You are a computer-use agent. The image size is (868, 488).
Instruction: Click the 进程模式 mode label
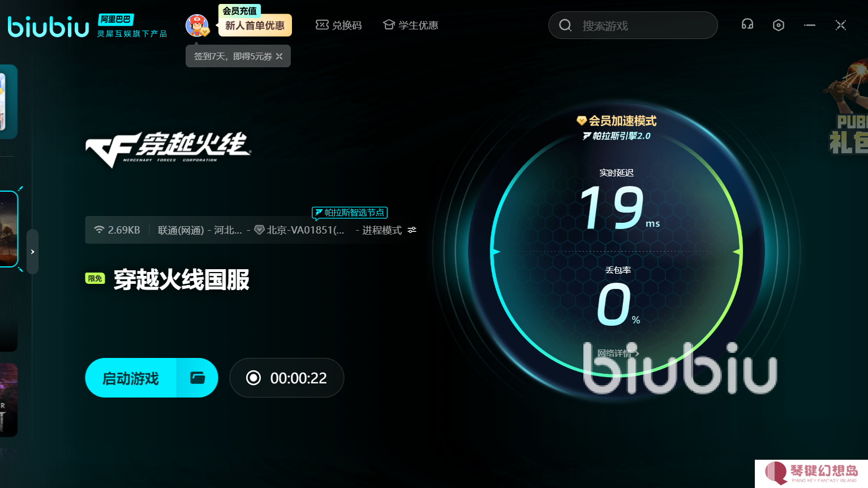point(382,230)
